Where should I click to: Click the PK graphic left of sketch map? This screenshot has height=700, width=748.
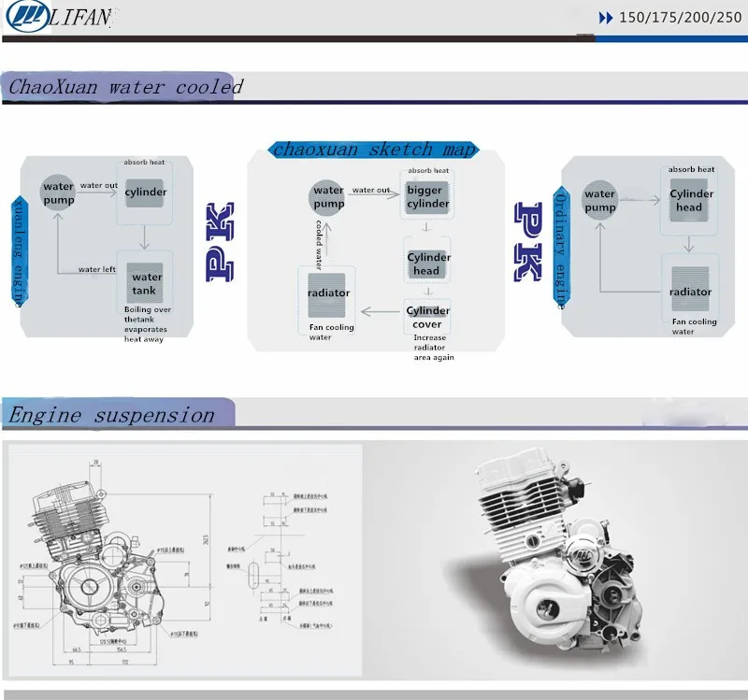coord(220,242)
